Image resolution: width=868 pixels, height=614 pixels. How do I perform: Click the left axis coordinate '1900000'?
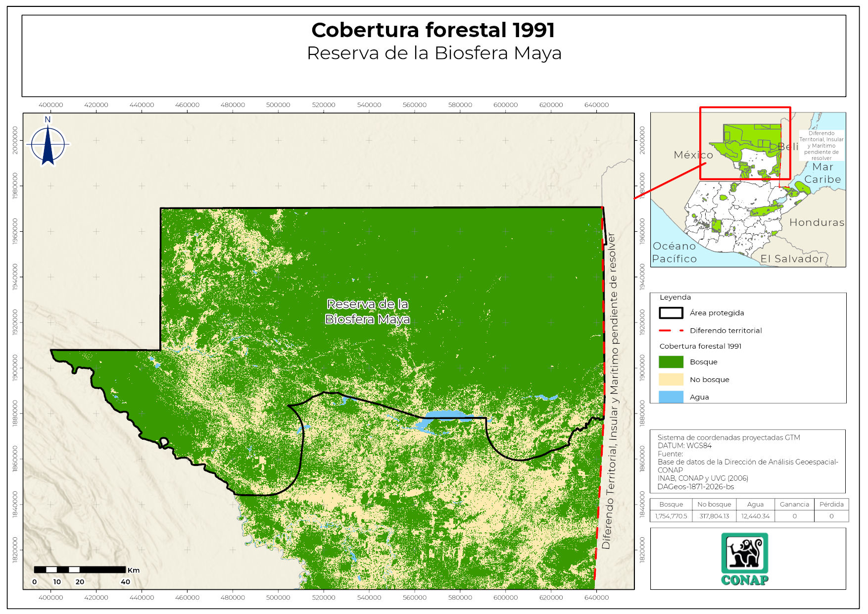point(15,367)
